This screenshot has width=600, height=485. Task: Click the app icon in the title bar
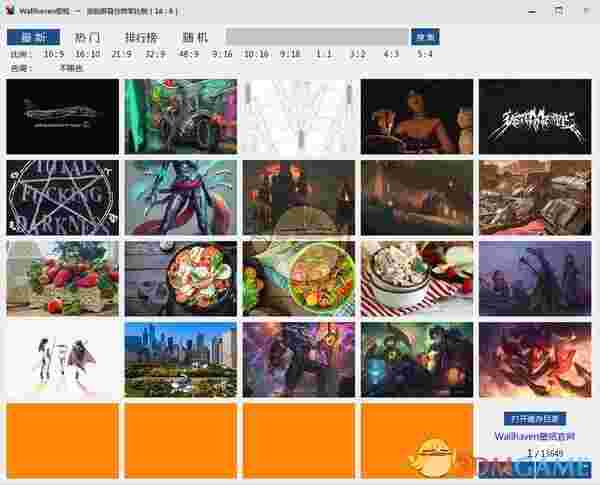pyautogui.click(x=9, y=10)
